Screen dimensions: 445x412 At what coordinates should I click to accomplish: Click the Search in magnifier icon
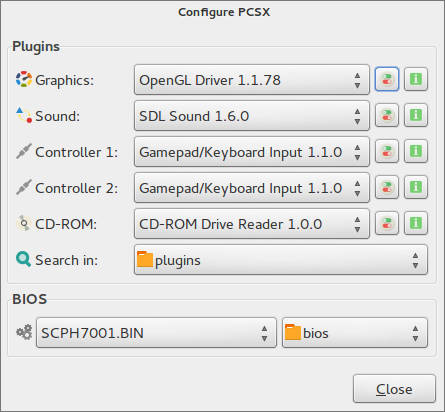(x=24, y=259)
